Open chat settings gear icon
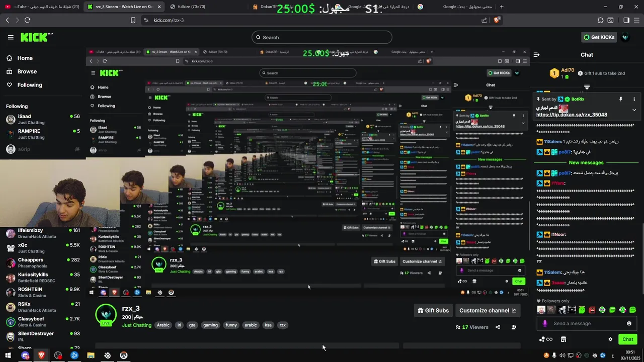644x362 pixels. pyautogui.click(x=610, y=339)
